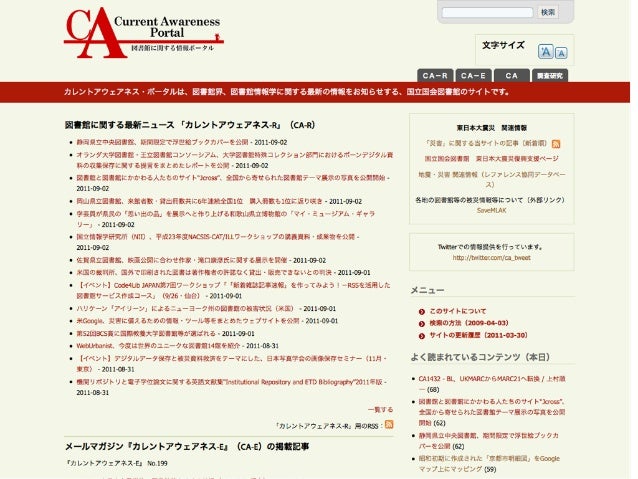Click 『カレントアウェアネス-E』 No.199 text
This screenshot has height=479, width=638.
[116, 463]
